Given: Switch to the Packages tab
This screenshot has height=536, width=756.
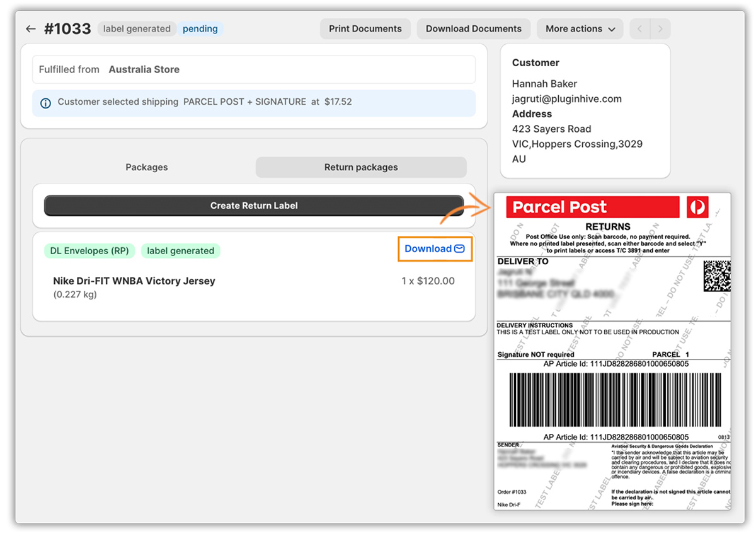Looking at the screenshot, I should coord(146,168).
